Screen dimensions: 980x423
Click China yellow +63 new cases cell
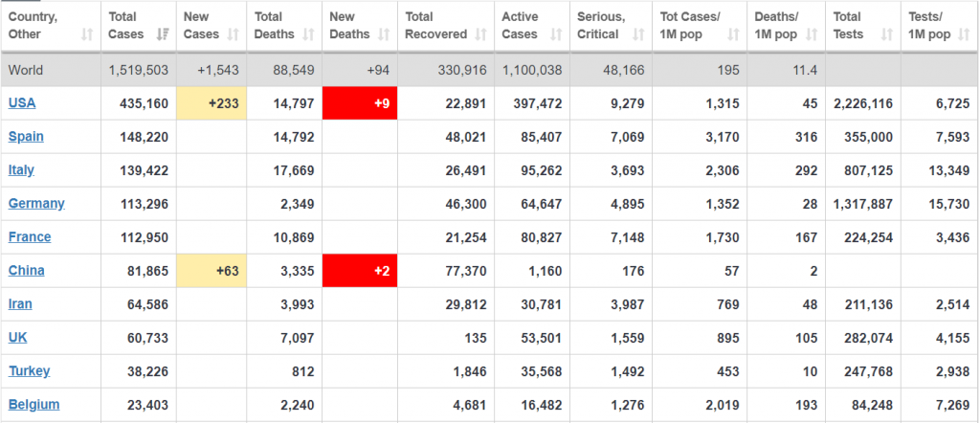[x=212, y=271]
